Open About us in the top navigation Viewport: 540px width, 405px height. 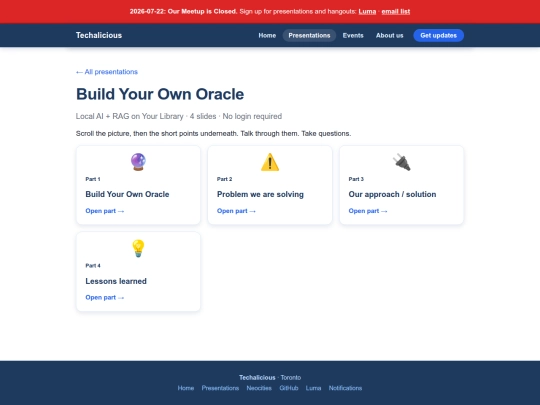click(x=390, y=35)
